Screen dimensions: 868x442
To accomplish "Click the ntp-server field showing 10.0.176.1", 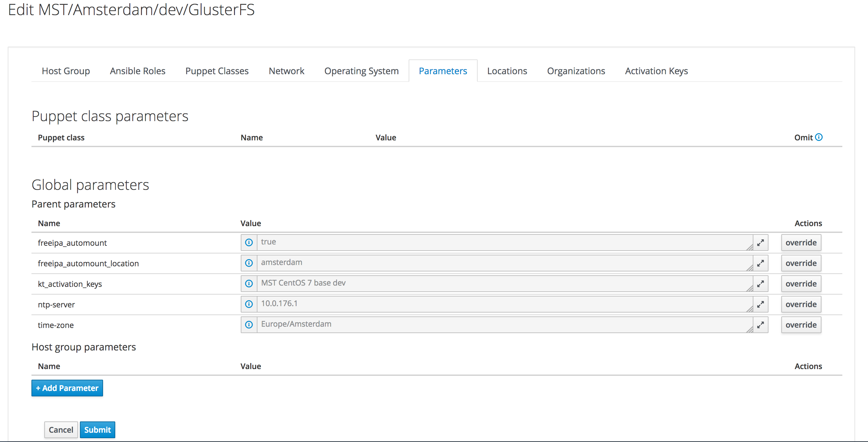I will point(505,304).
